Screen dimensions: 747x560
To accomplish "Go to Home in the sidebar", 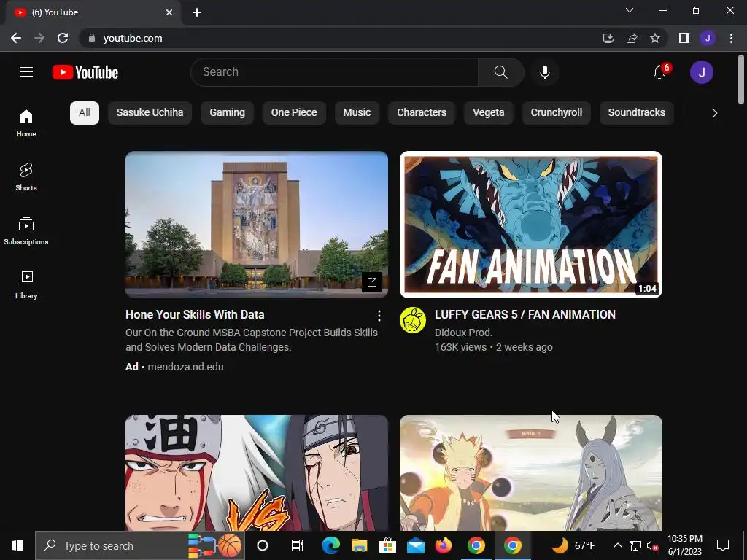I will click(x=26, y=122).
